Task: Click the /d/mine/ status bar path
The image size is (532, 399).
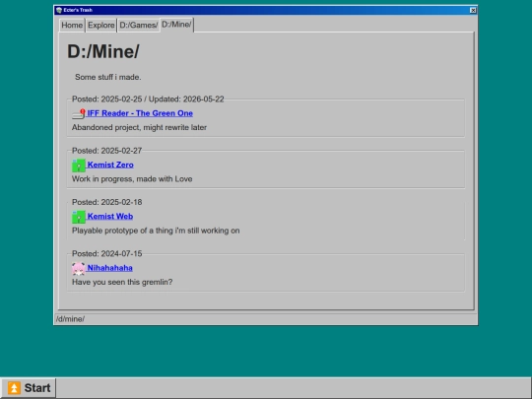Action: pos(71,319)
